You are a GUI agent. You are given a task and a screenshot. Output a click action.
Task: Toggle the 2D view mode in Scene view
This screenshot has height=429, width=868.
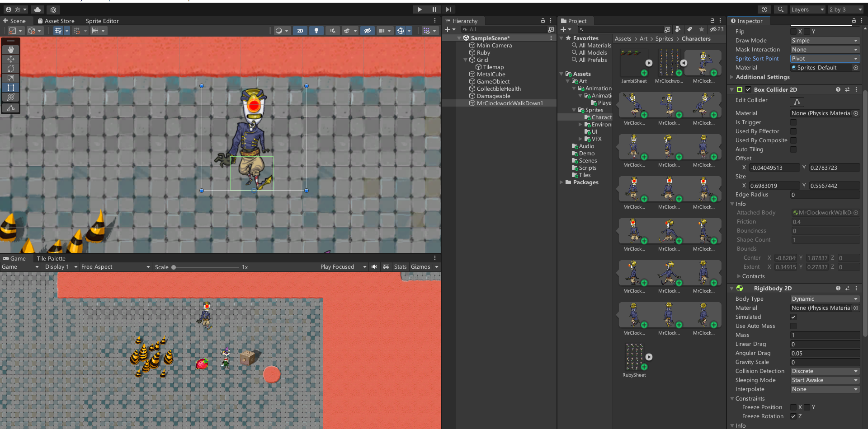[300, 31]
